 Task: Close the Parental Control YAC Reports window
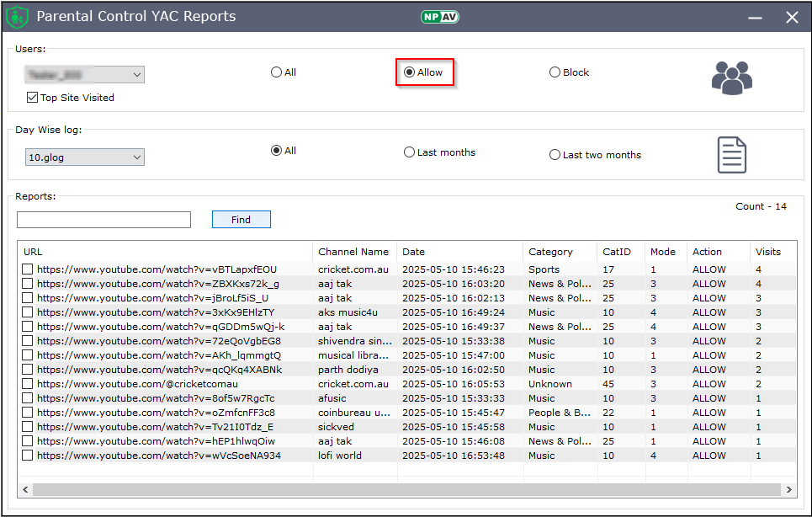tap(791, 17)
